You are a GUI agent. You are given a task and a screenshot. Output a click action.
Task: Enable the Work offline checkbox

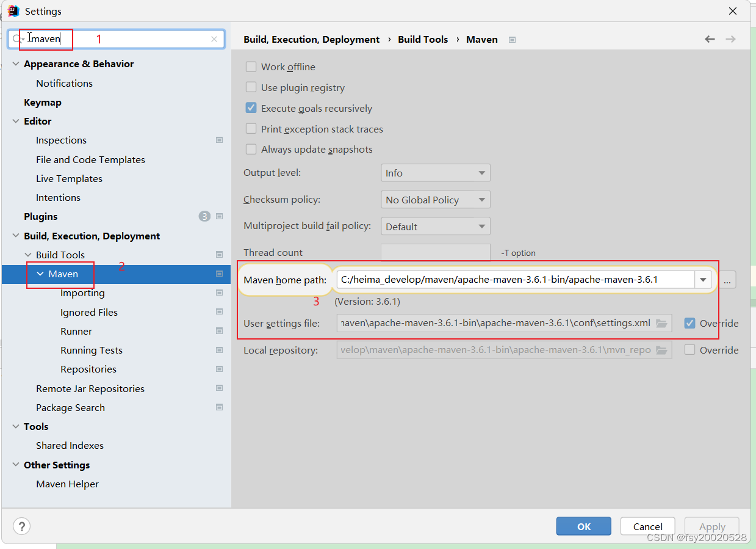click(x=251, y=67)
